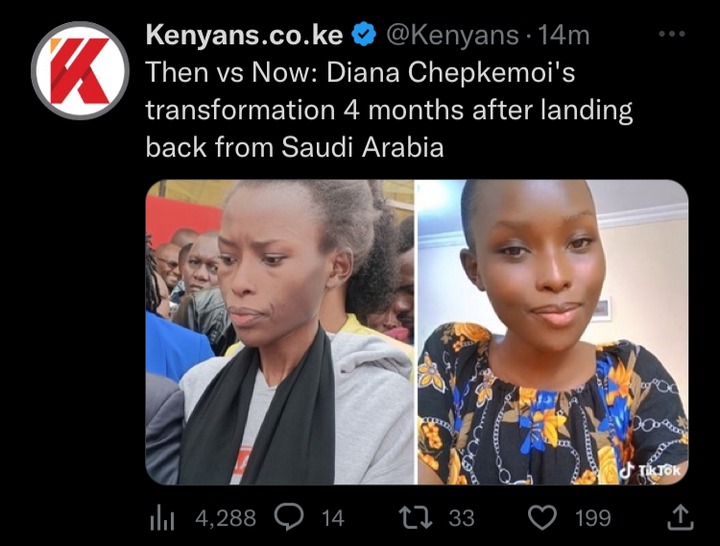The height and width of the screenshot is (546, 720).
Task: Open the three-dot more options menu
Action: pos(672,34)
